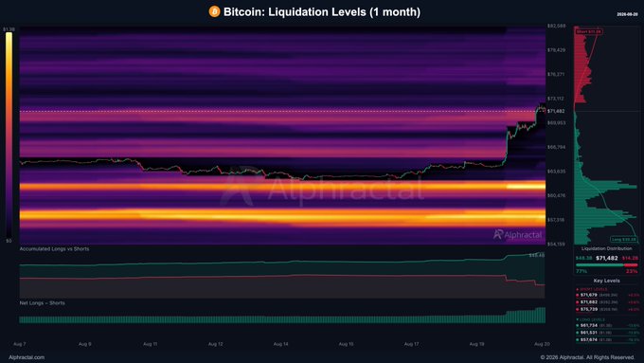This screenshot has width=644, height=363.
Task: Click the green 77% longs percentage
Action: 581,271
